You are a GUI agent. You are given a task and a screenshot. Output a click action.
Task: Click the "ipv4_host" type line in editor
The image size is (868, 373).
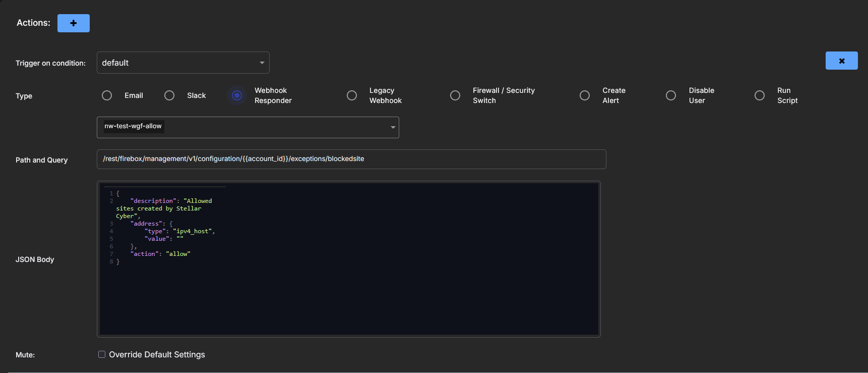(179, 231)
